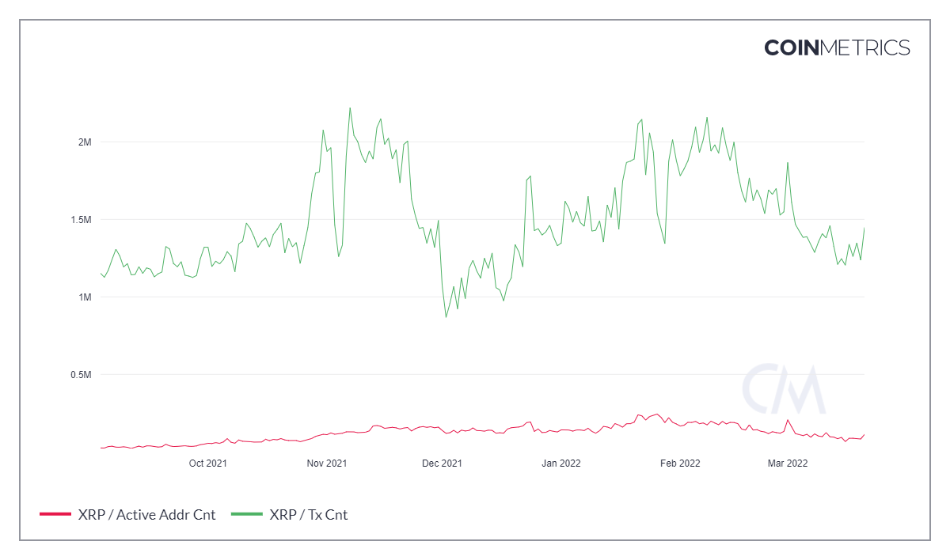Select the 1.5M y-axis label
This screenshot has height=560, width=950.
80,220
